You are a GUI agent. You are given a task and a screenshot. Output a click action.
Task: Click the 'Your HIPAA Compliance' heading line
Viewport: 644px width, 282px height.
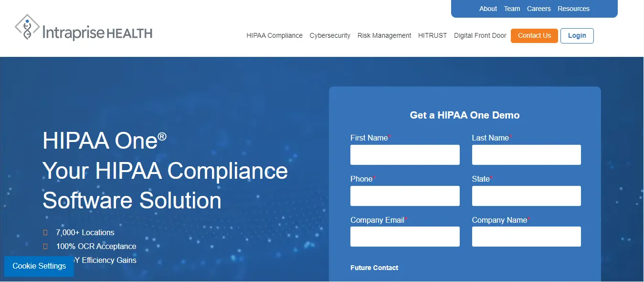165,171
